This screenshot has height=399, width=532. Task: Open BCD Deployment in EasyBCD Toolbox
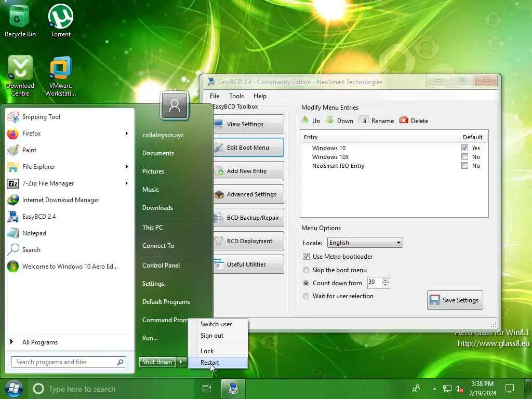248,241
